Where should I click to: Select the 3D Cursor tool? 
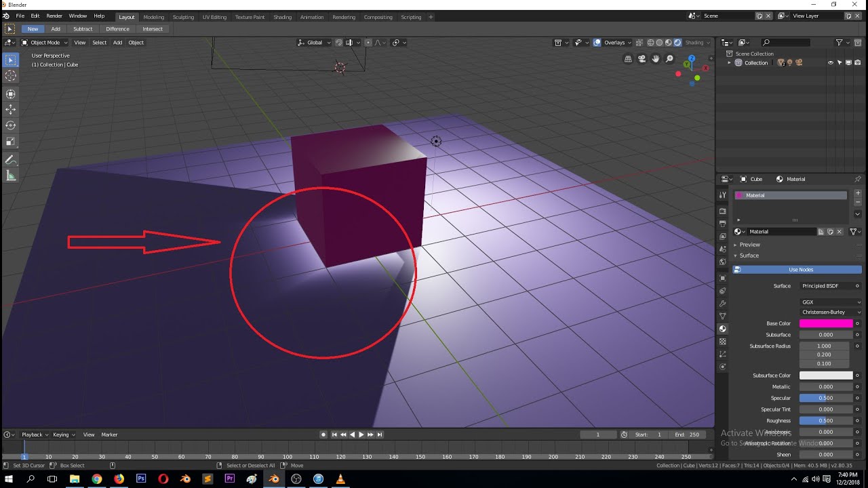11,76
